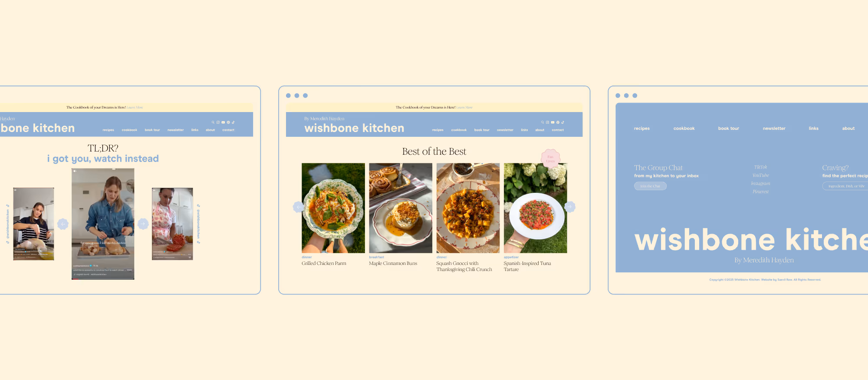Open TikTok icon in center site header
The width and height of the screenshot is (868, 380).
coord(563,122)
